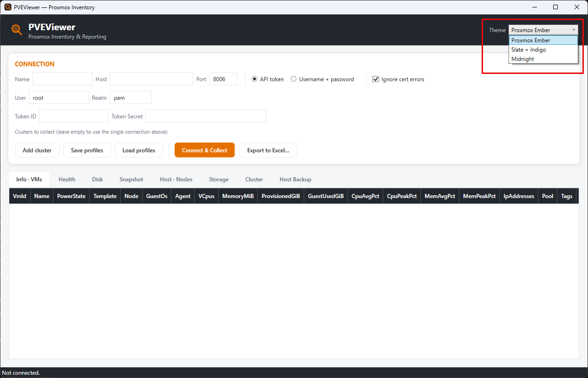This screenshot has height=378, width=588.
Task: Click the Load profiles button
Action: point(139,150)
